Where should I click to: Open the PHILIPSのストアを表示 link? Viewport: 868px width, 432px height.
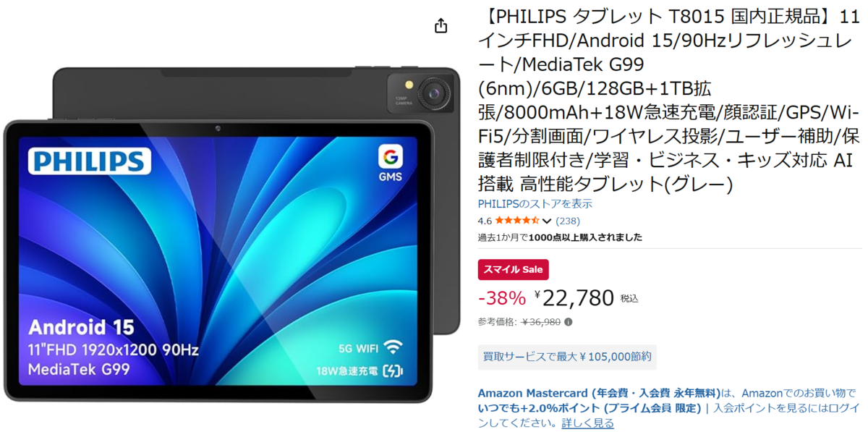[x=535, y=204]
